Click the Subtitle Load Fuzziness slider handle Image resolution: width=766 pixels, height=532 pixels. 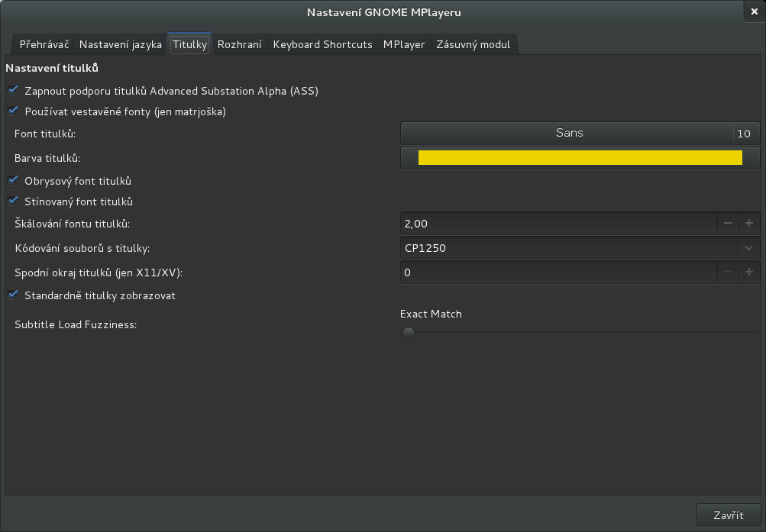(x=409, y=333)
